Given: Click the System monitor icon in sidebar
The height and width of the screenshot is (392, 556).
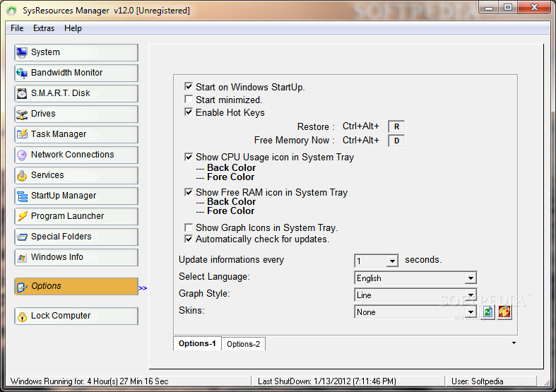Looking at the screenshot, I should point(22,53).
